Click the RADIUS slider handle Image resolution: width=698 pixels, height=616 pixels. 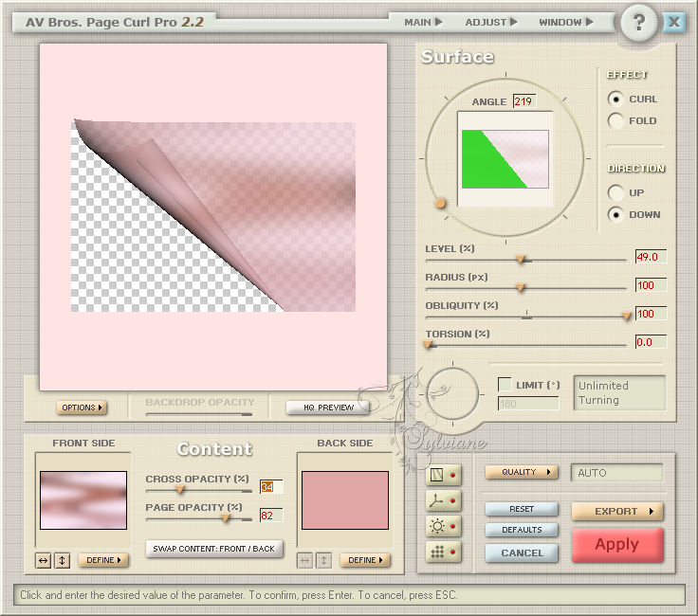pos(520,288)
